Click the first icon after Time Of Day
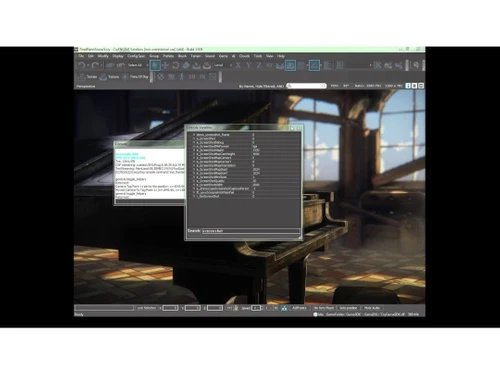 [161, 77]
